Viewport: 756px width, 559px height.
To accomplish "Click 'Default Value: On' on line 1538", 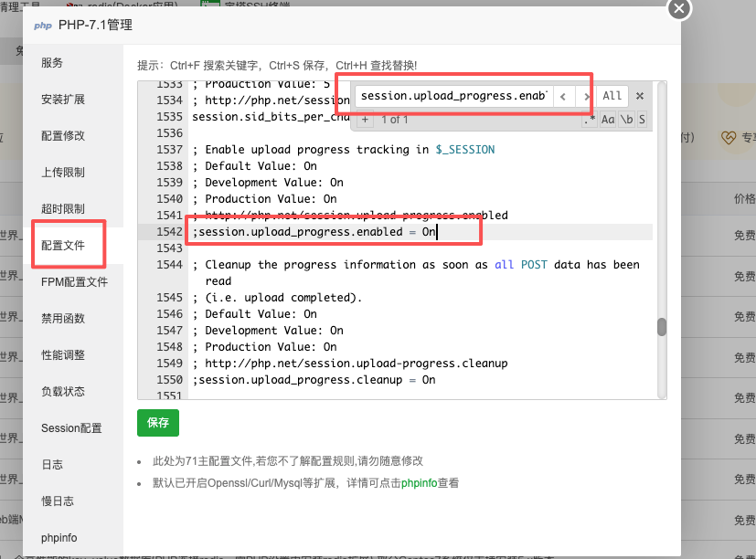I will [x=261, y=166].
